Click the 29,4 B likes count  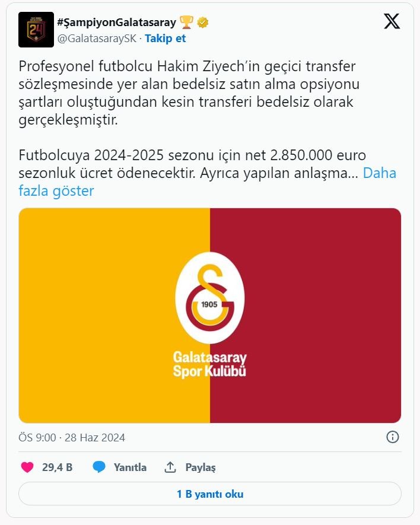click(57, 467)
